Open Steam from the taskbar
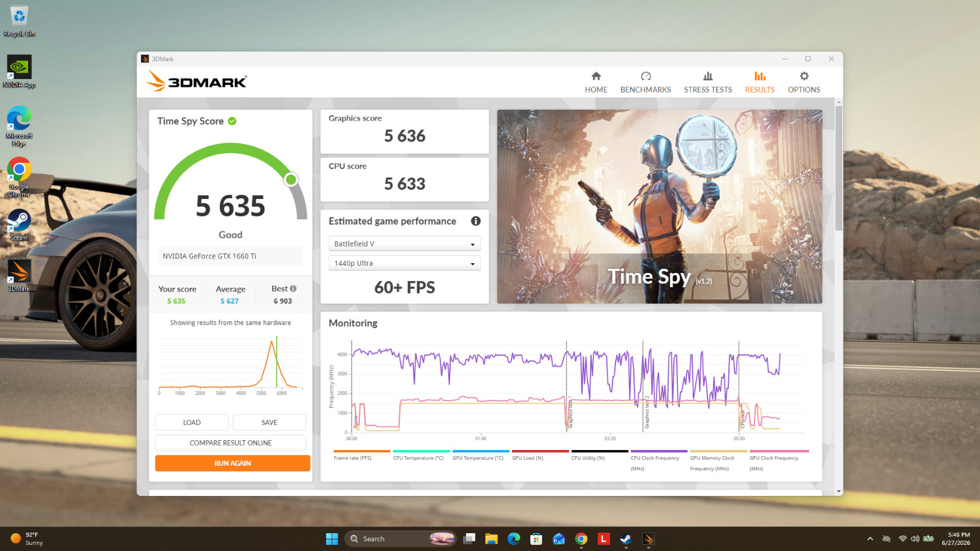The image size is (980, 551). coord(626,539)
